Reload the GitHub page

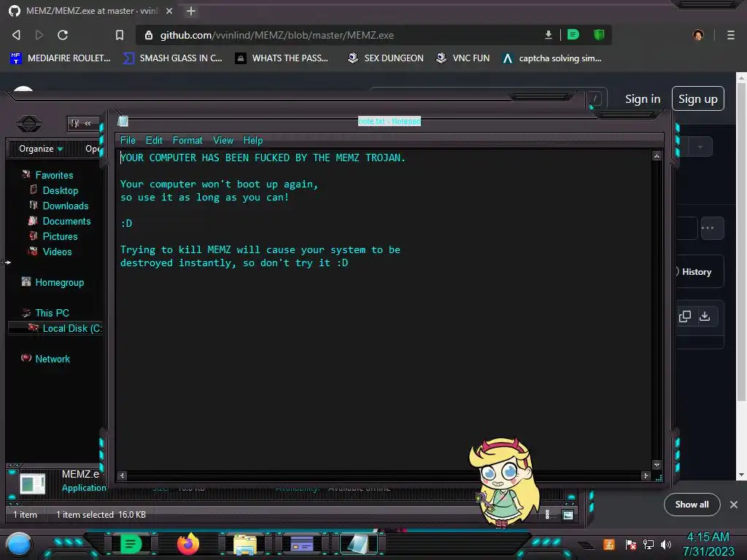coord(63,35)
